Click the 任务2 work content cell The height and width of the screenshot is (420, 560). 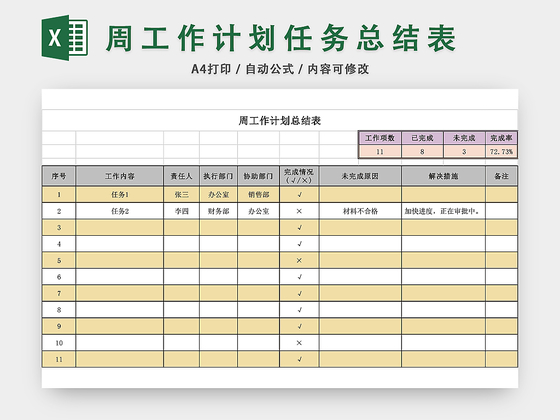(120, 211)
